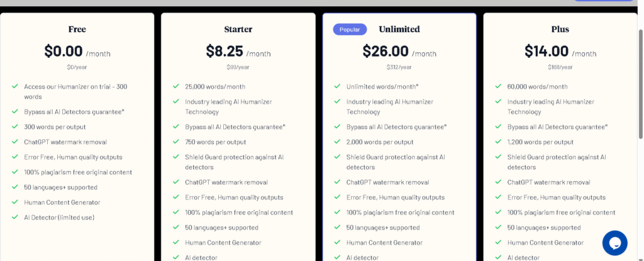Click the Plus plan heading
644x261 pixels.
tap(560, 29)
